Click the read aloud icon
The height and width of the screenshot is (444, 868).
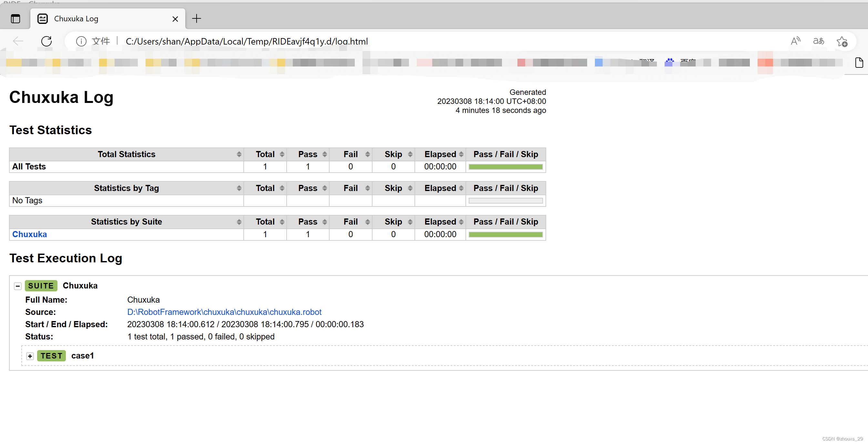pos(795,41)
